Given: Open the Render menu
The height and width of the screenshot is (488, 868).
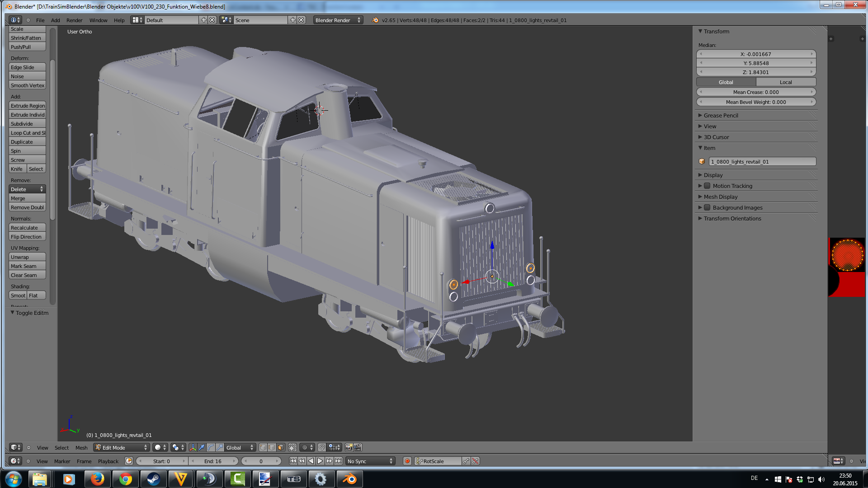Looking at the screenshot, I should pos(74,20).
